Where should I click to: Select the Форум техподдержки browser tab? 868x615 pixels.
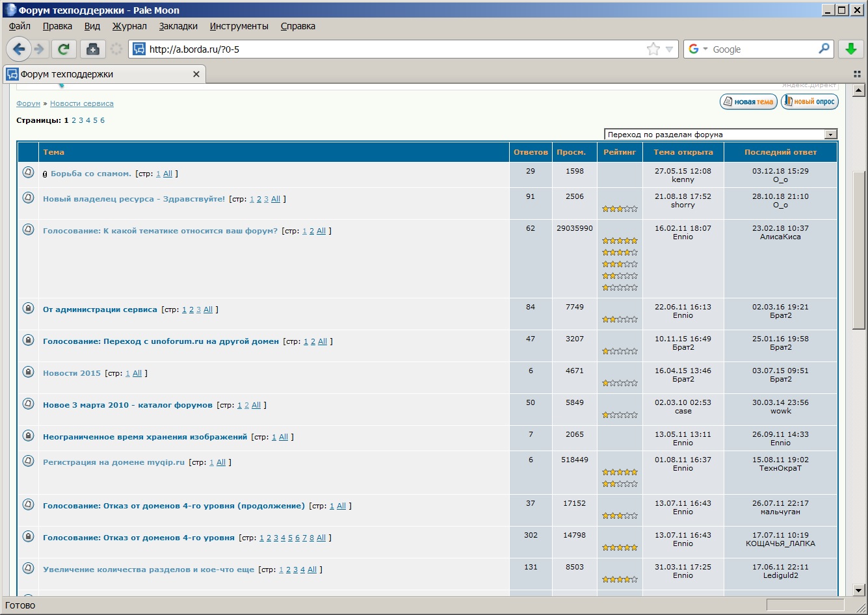point(104,74)
